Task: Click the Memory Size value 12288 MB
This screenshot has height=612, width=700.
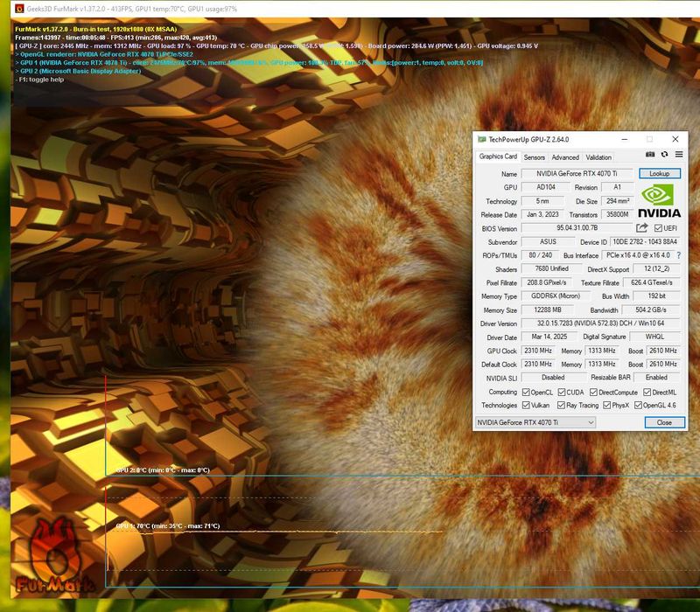Action: 548,310
